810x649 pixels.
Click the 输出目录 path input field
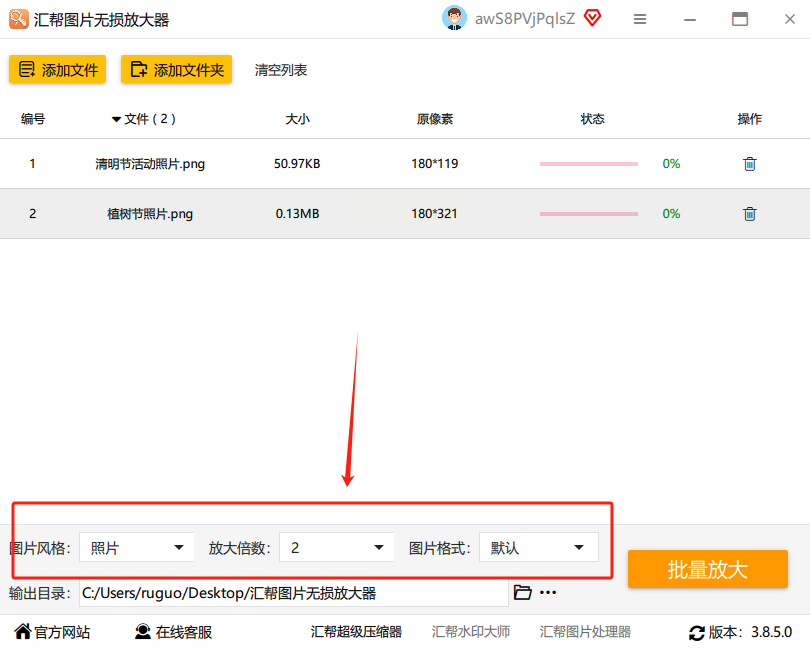(293, 593)
